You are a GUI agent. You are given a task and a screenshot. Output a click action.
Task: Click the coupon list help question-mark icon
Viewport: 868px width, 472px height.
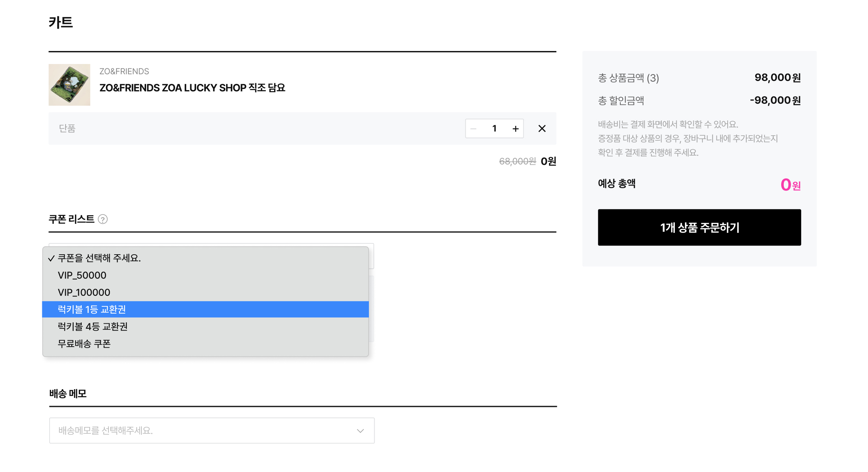tap(103, 219)
